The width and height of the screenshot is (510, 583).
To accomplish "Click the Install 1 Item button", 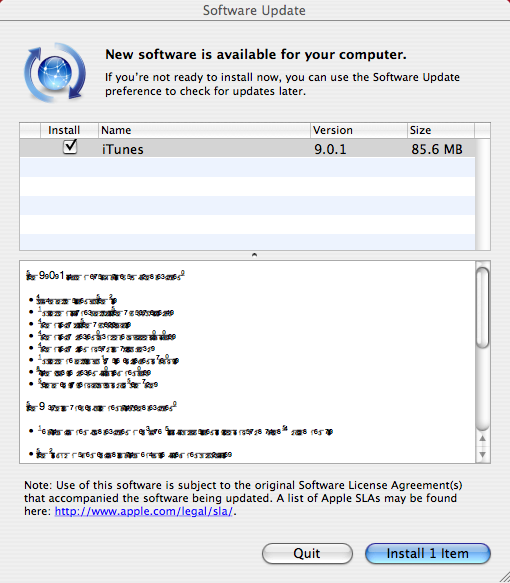I will click(428, 553).
